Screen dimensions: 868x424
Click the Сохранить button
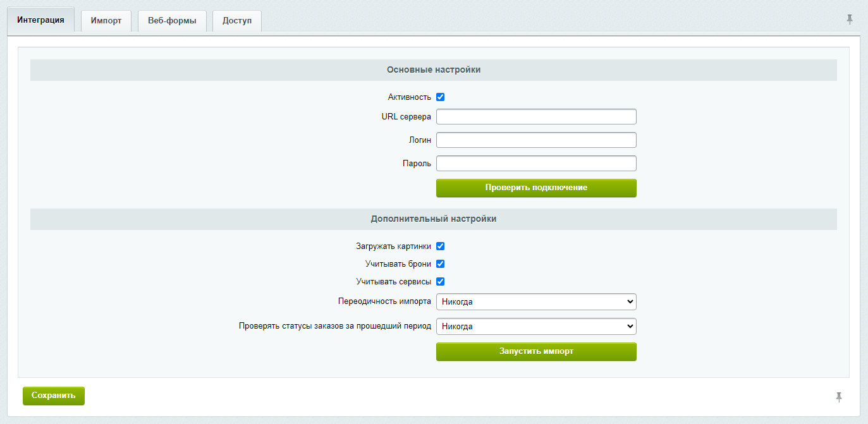[54, 396]
